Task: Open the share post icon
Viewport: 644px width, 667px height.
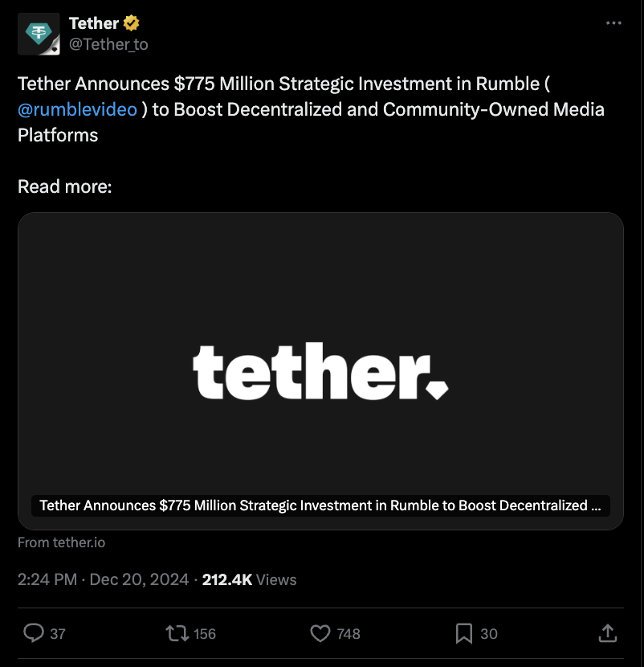Action: pyautogui.click(x=607, y=634)
